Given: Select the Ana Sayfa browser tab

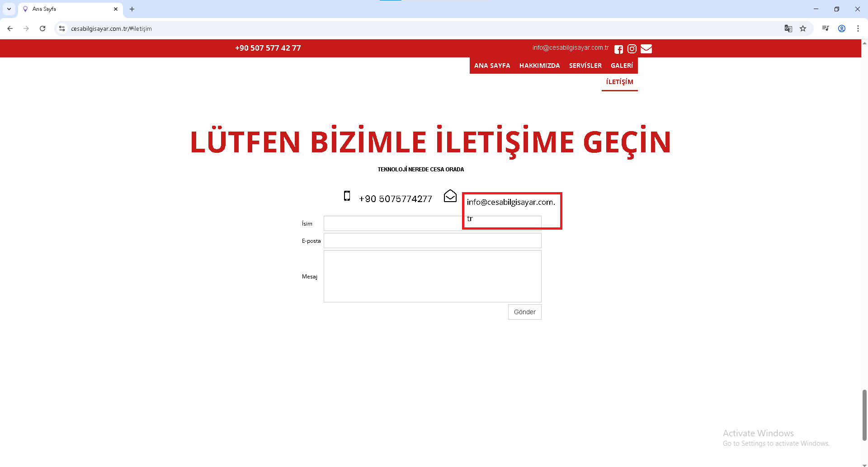Looking at the screenshot, I should pos(70,9).
